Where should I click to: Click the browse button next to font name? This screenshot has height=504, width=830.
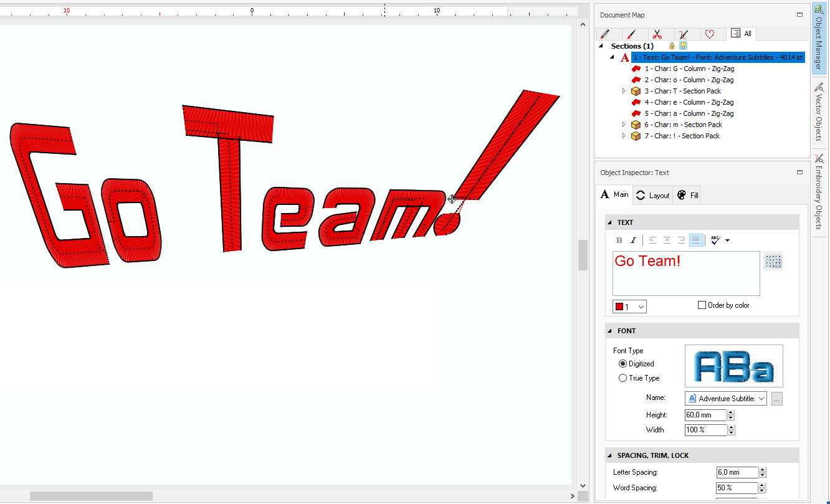point(776,399)
